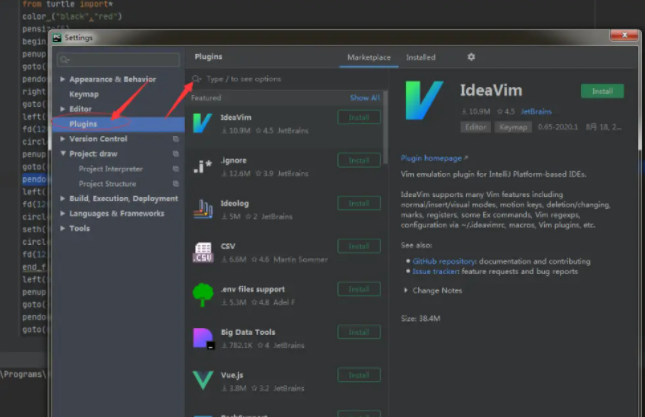Screen dimensions: 645x417
Task: Click the Ideolog plugin icon
Action: tap(202, 209)
